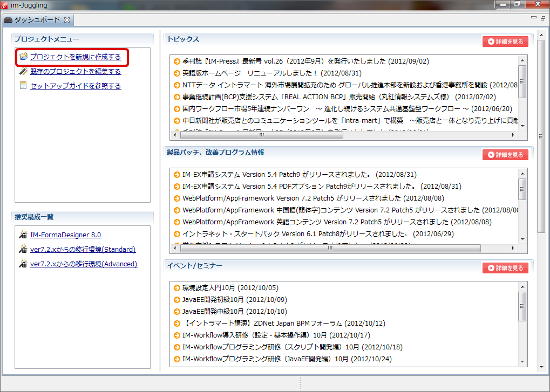Minimize the editor view with toolbar icon
550x392 pixels.
click(534, 17)
